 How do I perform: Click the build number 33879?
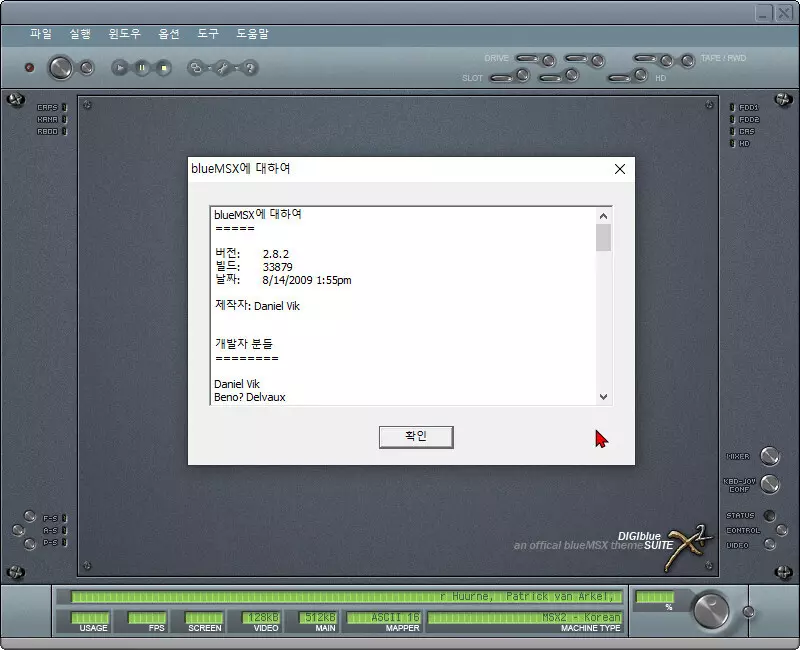(x=278, y=267)
